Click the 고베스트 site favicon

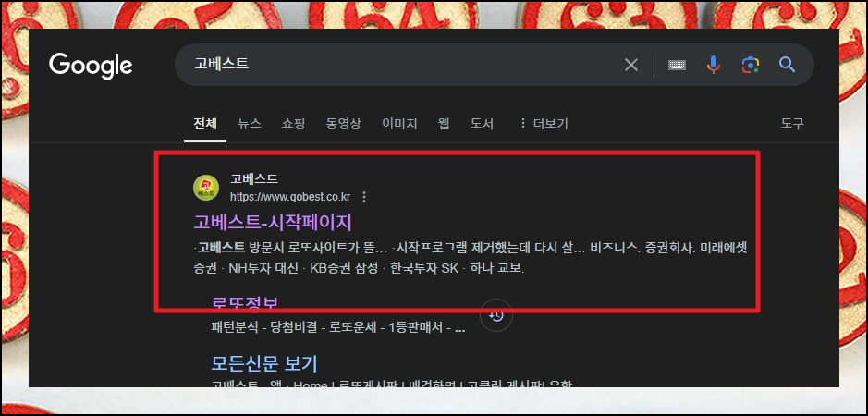tap(206, 188)
